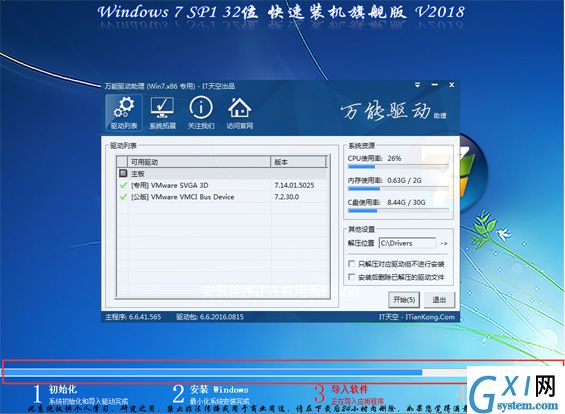This screenshot has height=414, width=565.
Task: Visit the 访问官网 home page icon
Action: tap(240, 112)
